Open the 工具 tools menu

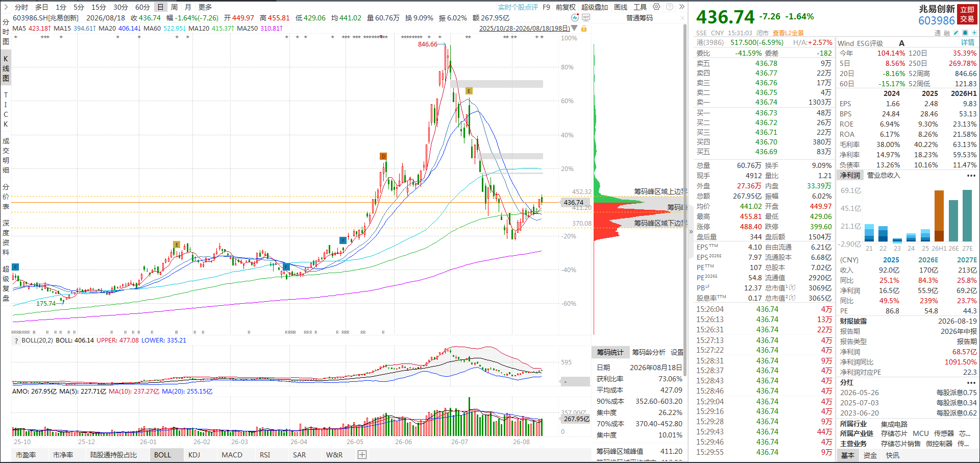[x=640, y=7]
